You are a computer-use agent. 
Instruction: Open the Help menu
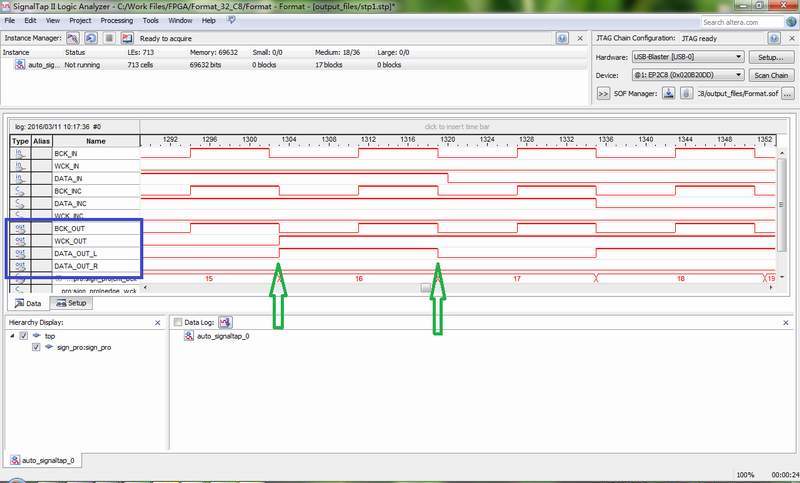[209, 20]
